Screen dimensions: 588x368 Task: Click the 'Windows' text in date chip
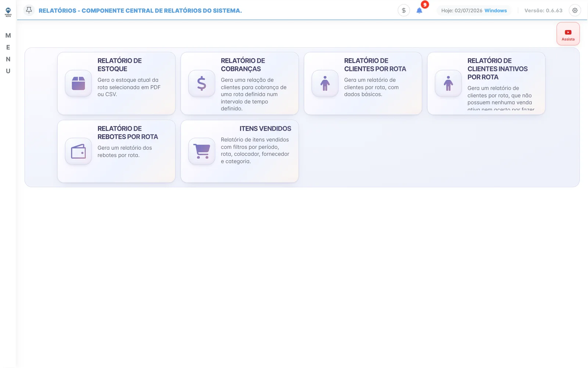(496, 11)
